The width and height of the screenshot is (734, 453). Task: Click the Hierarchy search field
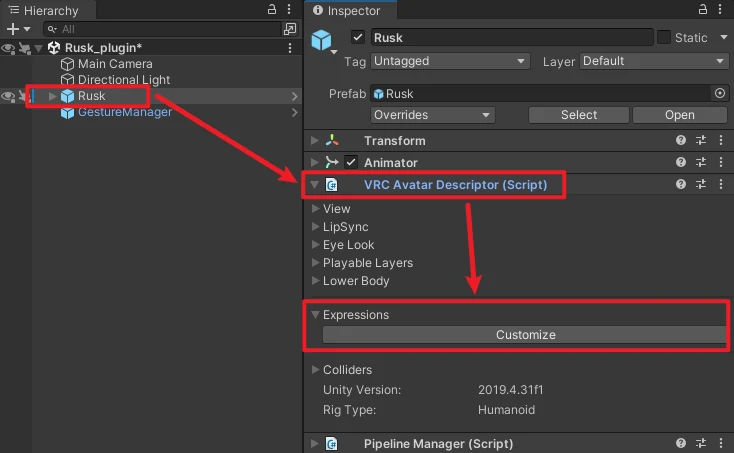[x=160, y=29]
